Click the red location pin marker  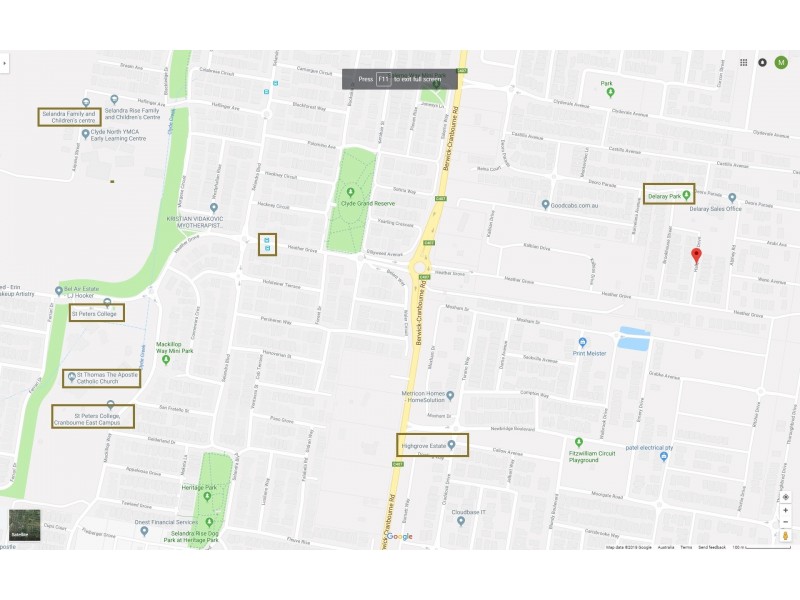tap(696, 256)
